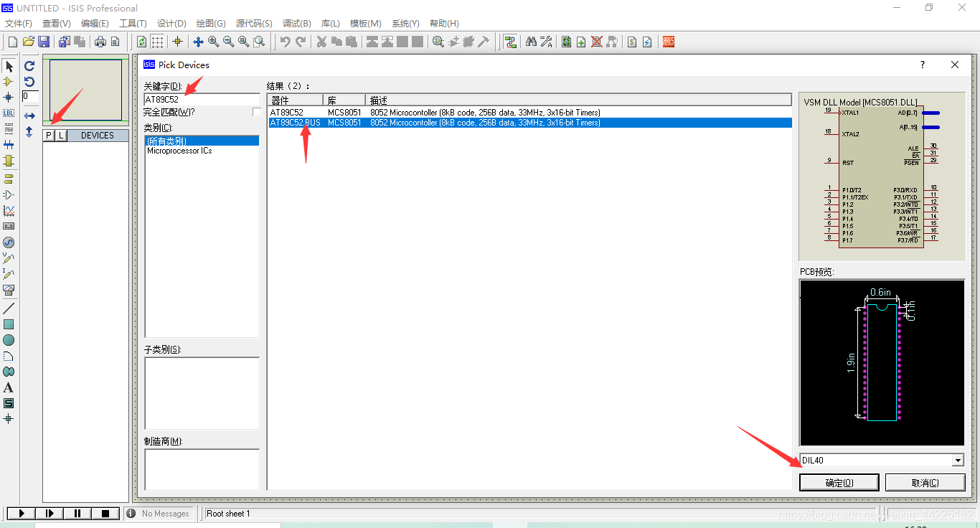Viewport: 980px width, 528px height.
Task: Select terminals mode tool
Action: 9,178
